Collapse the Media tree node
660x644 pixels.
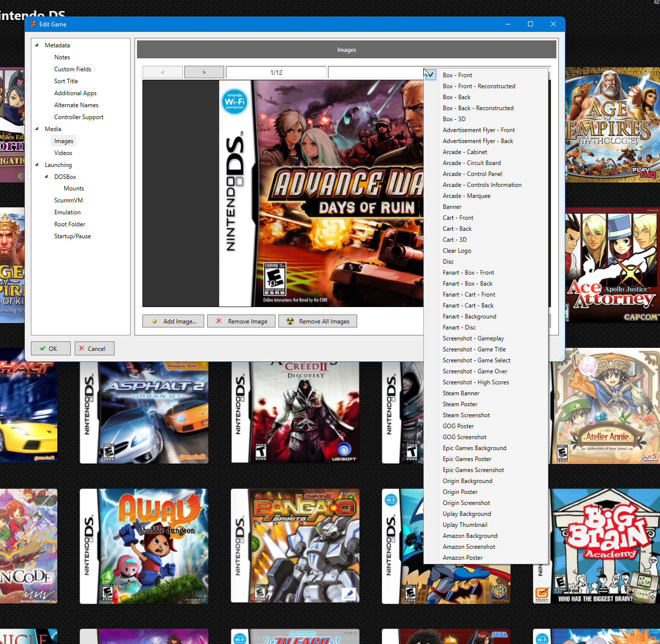[x=37, y=129]
